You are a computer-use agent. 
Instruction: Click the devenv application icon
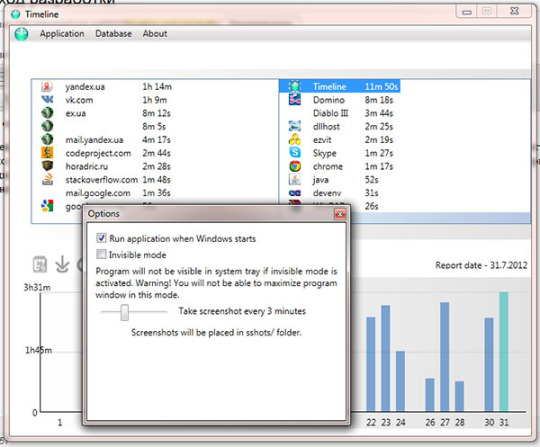click(x=295, y=193)
